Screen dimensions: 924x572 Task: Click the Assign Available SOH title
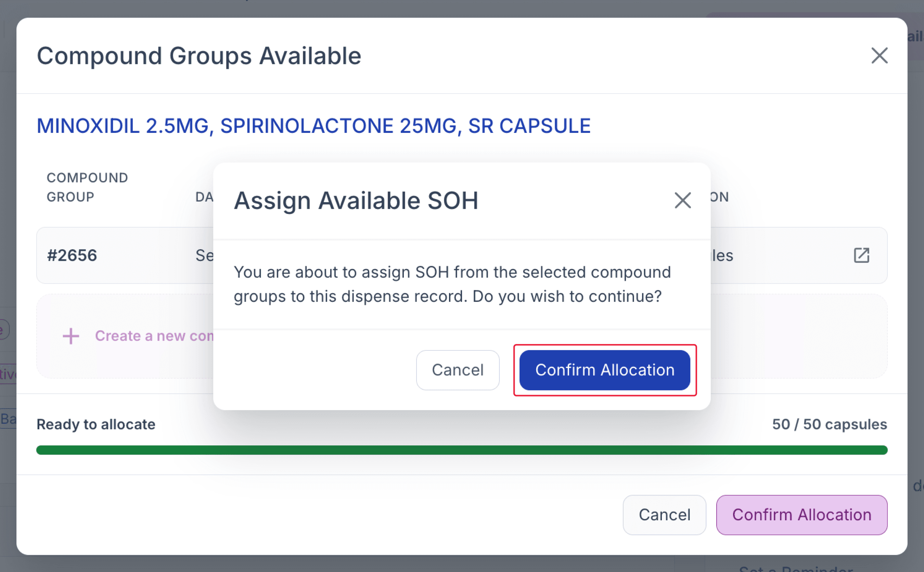point(356,200)
